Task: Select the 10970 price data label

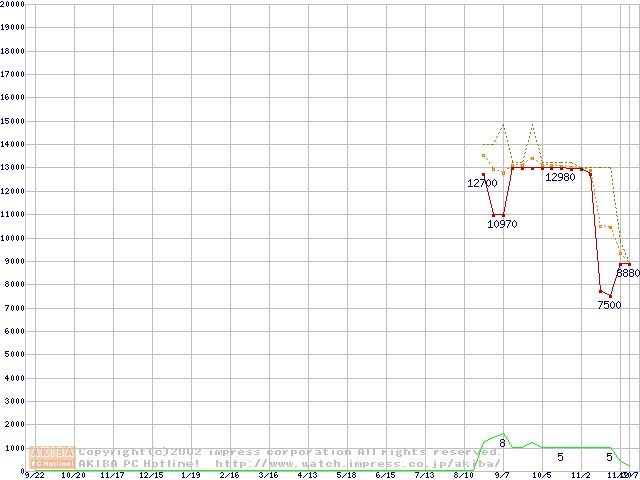Action: (502, 224)
